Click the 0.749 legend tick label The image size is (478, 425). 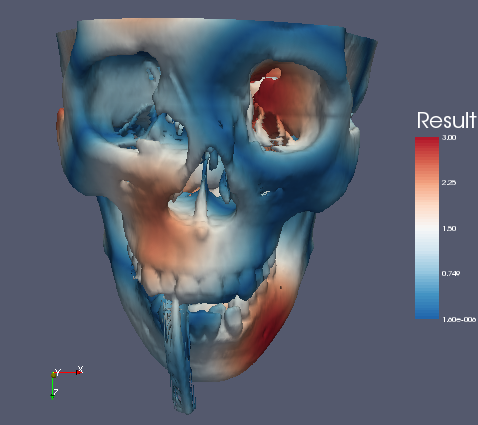pyautogui.click(x=451, y=274)
